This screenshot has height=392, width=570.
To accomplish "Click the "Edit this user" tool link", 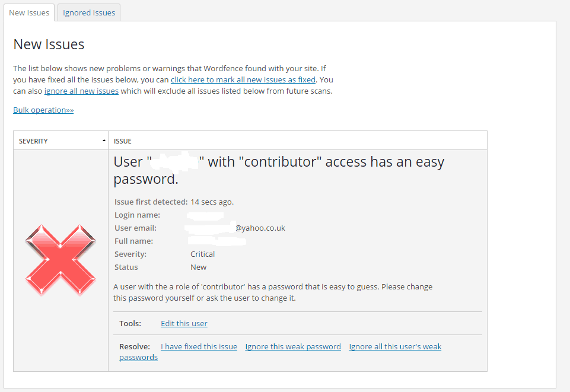I will [x=184, y=323].
